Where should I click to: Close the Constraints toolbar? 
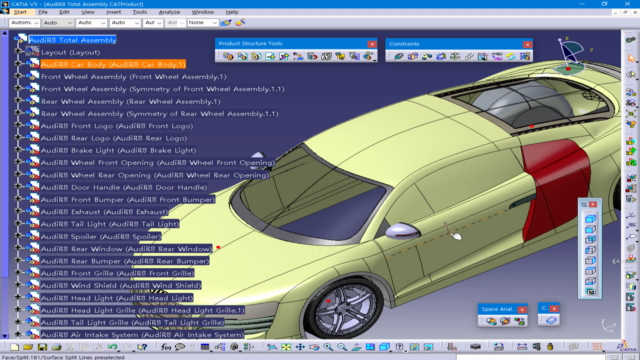point(527,44)
